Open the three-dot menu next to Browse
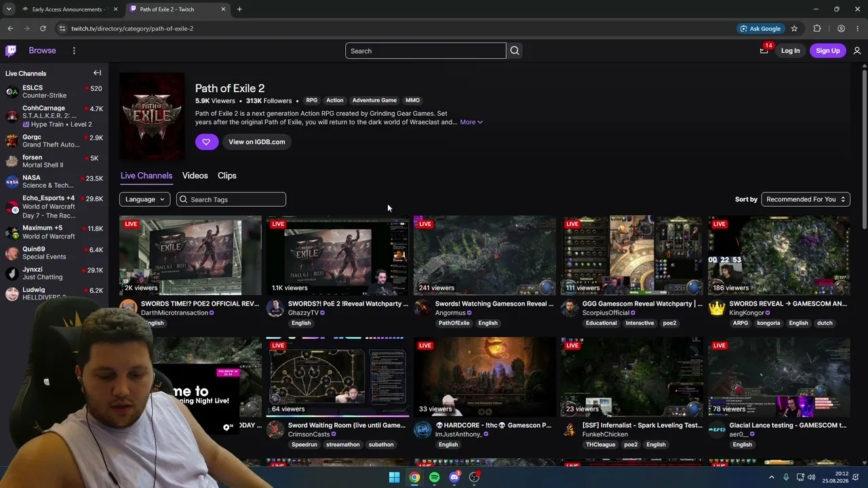Screen dimensions: 868x488 pos(74,51)
